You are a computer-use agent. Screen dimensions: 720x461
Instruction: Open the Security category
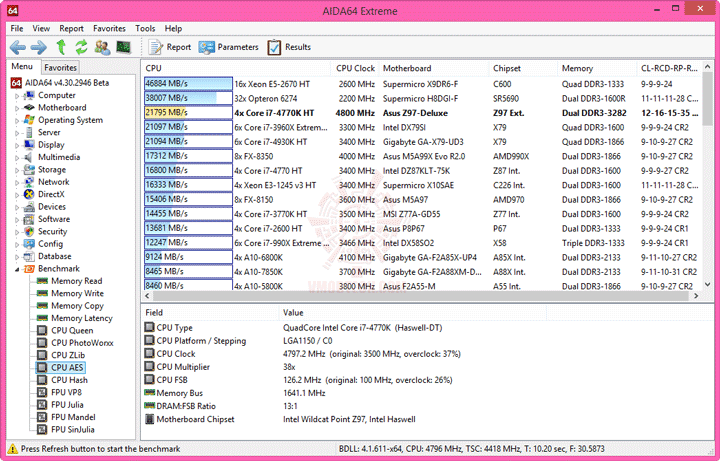(x=52, y=231)
